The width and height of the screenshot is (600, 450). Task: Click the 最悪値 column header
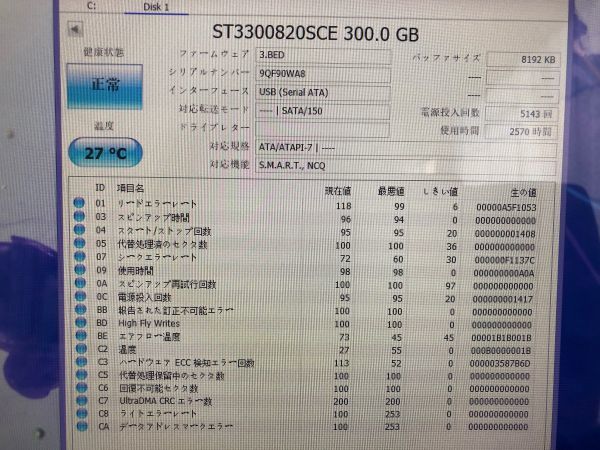click(391, 191)
